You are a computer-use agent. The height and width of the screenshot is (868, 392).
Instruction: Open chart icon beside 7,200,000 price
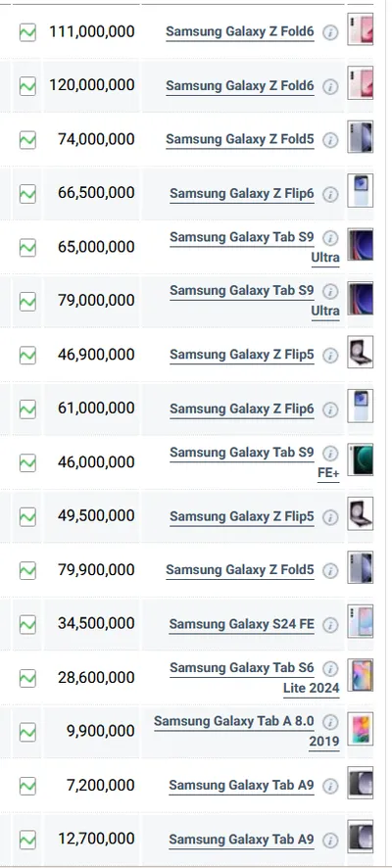click(x=27, y=785)
